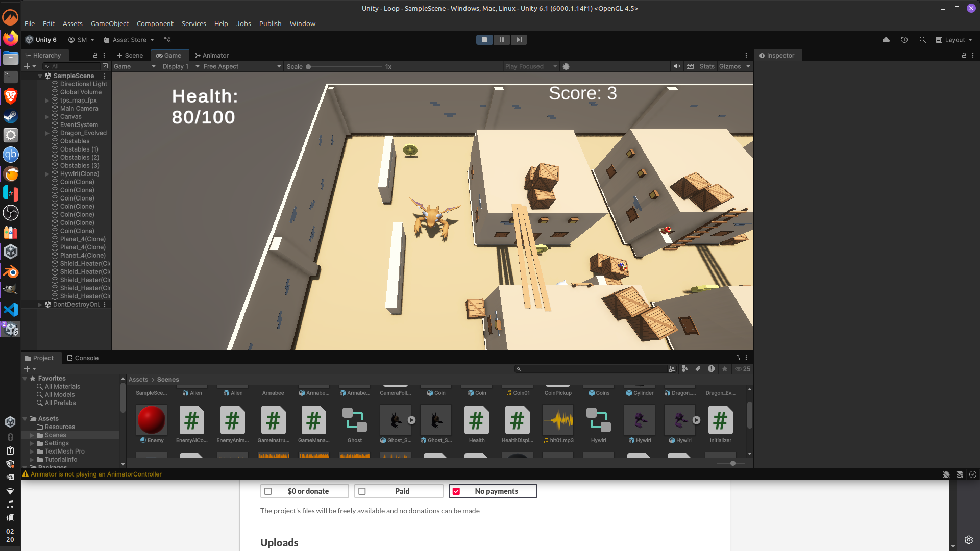
Task: Click the Stats button in Game view
Action: (x=706, y=66)
